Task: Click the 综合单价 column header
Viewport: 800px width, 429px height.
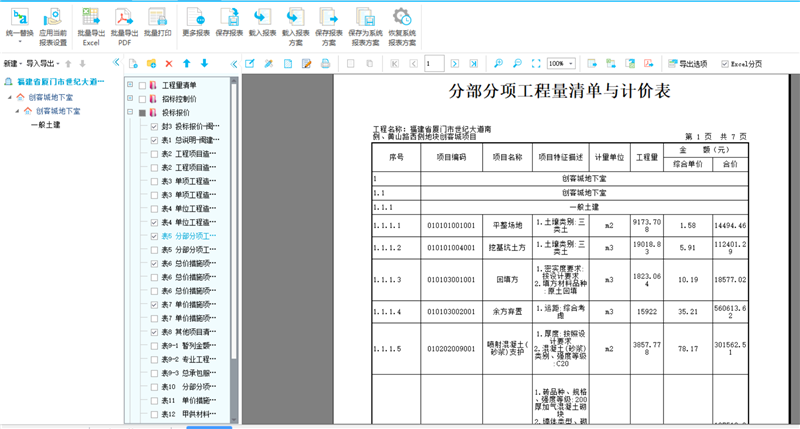Action: (x=688, y=164)
